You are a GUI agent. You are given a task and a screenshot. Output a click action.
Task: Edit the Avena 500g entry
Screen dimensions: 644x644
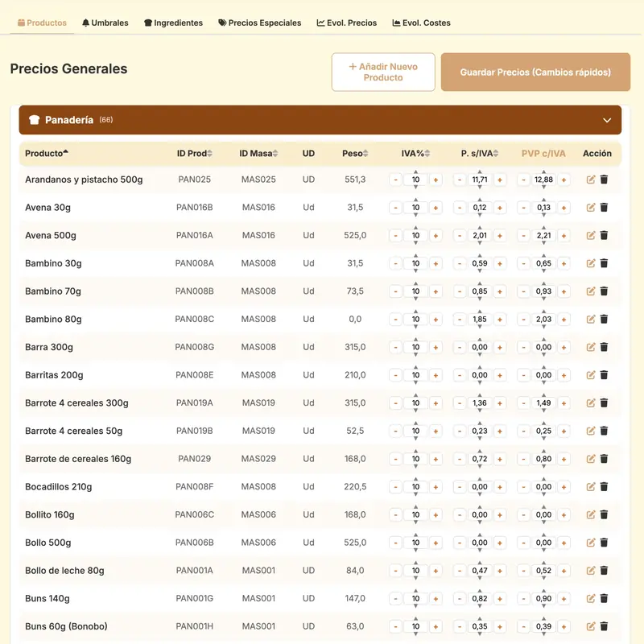[x=591, y=235]
